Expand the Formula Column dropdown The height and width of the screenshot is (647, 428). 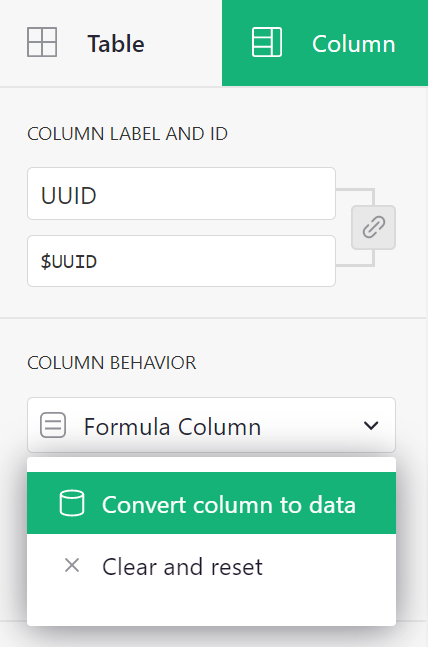click(x=211, y=425)
